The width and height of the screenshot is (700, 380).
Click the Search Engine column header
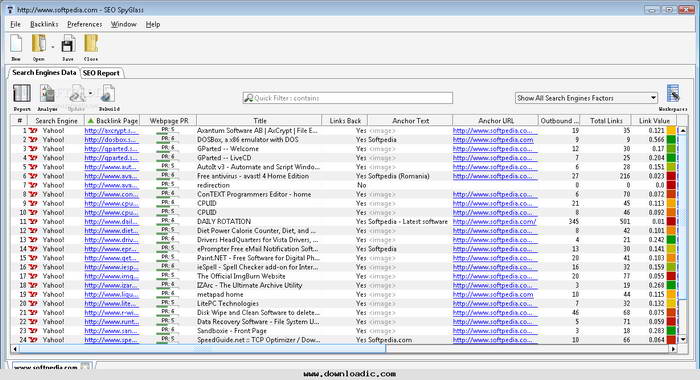click(56, 121)
